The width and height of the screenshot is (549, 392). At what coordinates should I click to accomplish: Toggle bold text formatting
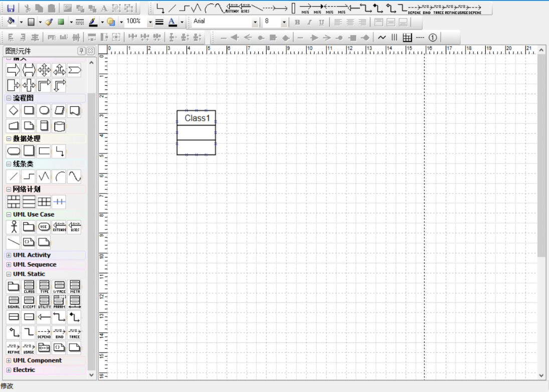click(297, 22)
